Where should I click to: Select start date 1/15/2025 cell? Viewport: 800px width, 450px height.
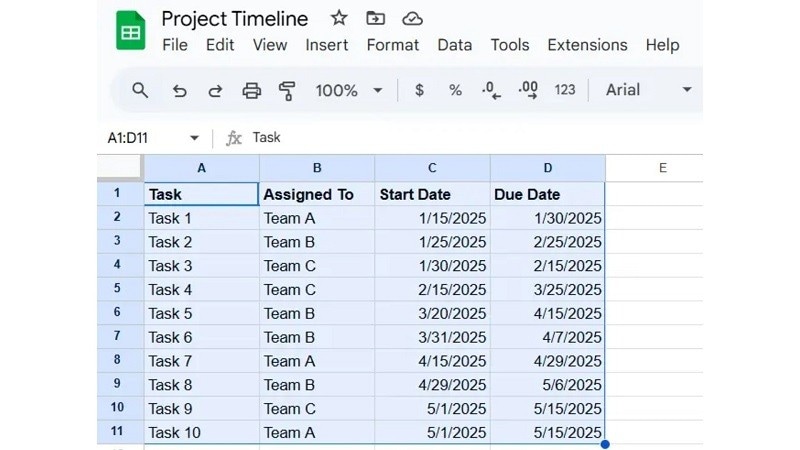pos(432,218)
